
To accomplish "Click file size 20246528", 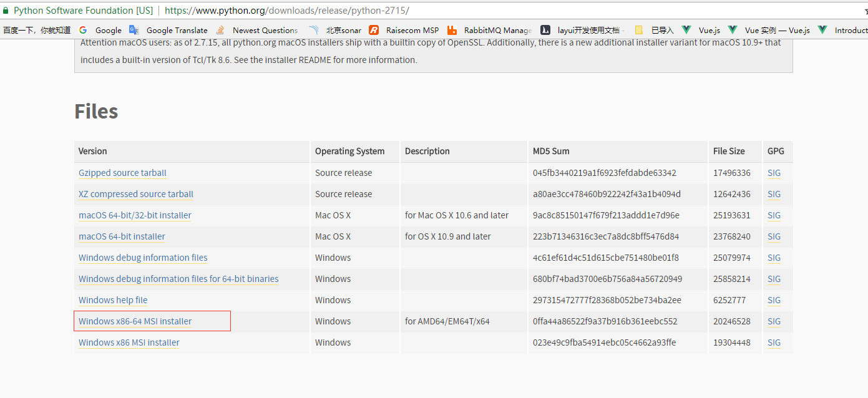I will coord(732,321).
